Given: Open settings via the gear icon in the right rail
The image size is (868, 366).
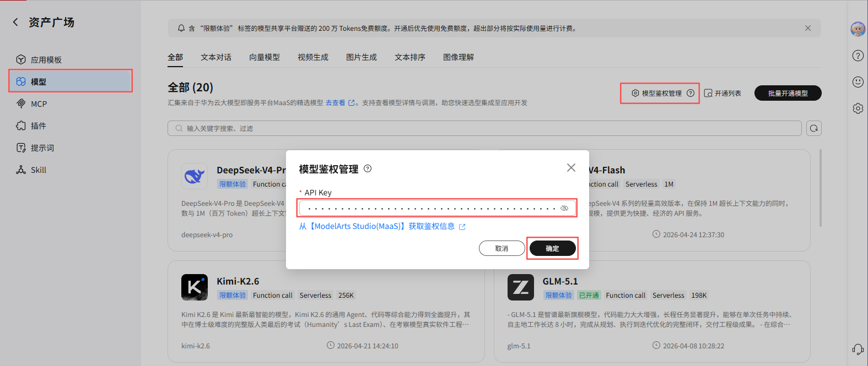Looking at the screenshot, I should click(858, 108).
